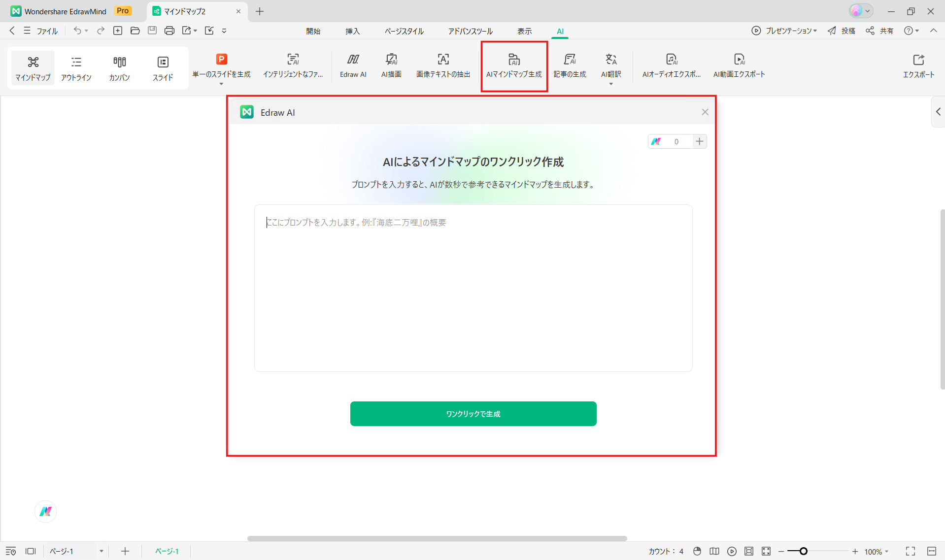Redo the last action
Image resolution: width=945 pixels, height=560 pixels.
tap(101, 31)
